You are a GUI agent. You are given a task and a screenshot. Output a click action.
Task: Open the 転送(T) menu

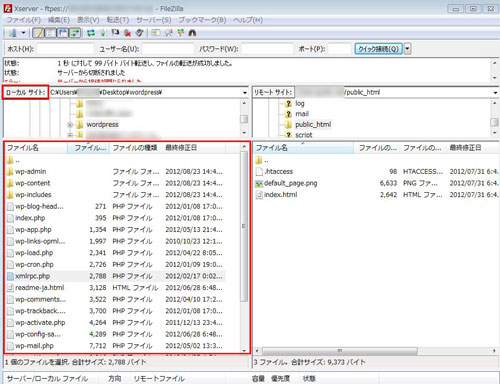click(118, 20)
